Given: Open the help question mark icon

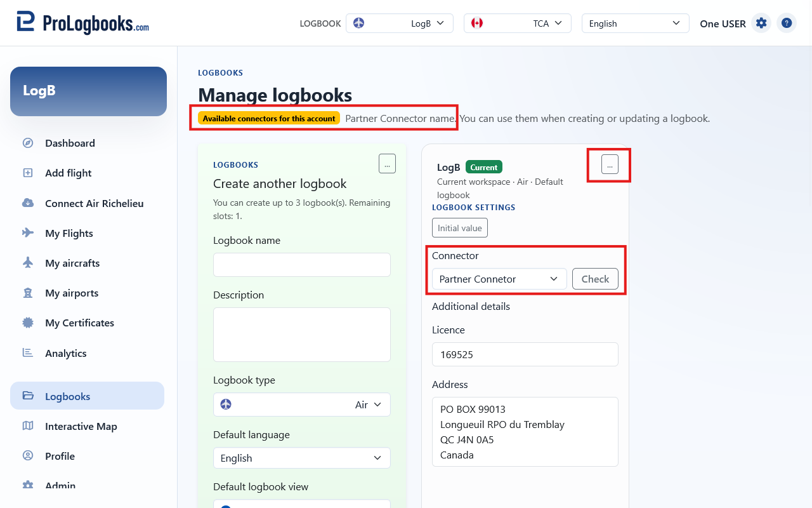Looking at the screenshot, I should click(x=787, y=23).
